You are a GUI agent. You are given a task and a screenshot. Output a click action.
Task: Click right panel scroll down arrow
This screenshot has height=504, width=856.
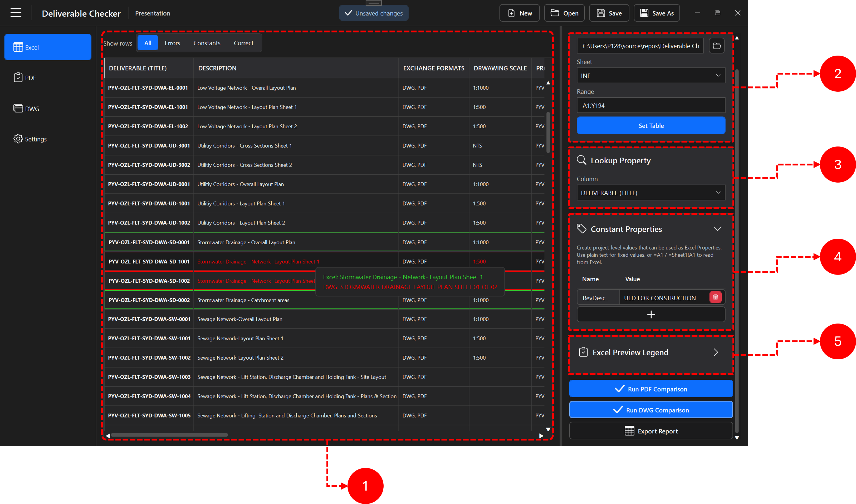pos(737,438)
